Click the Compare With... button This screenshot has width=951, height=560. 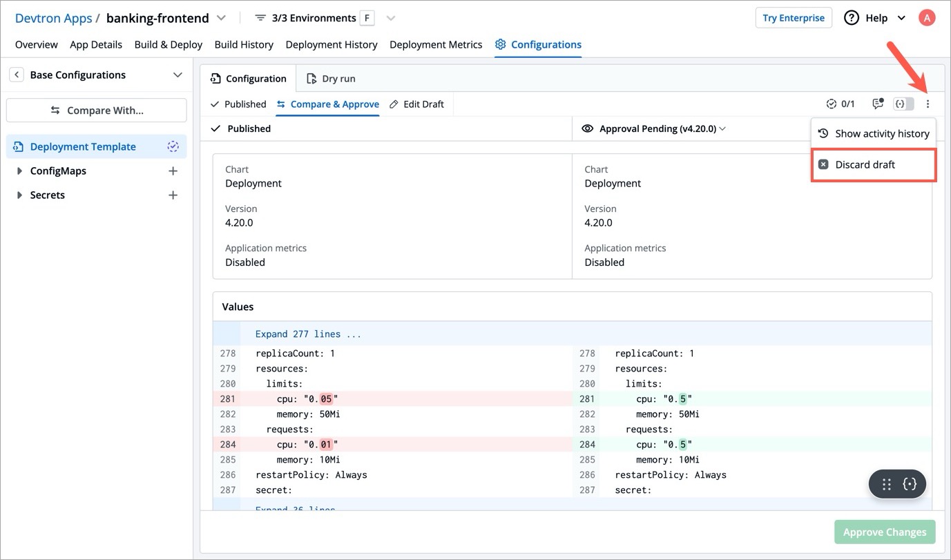coord(97,110)
